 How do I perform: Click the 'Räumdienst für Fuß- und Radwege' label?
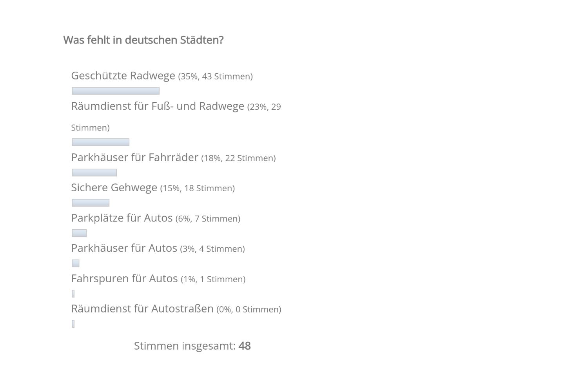click(157, 106)
